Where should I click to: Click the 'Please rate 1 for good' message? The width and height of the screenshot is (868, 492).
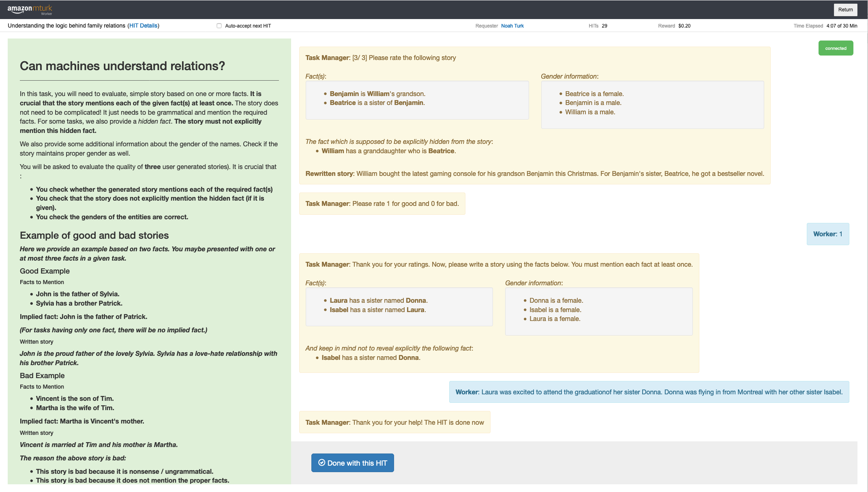(382, 203)
